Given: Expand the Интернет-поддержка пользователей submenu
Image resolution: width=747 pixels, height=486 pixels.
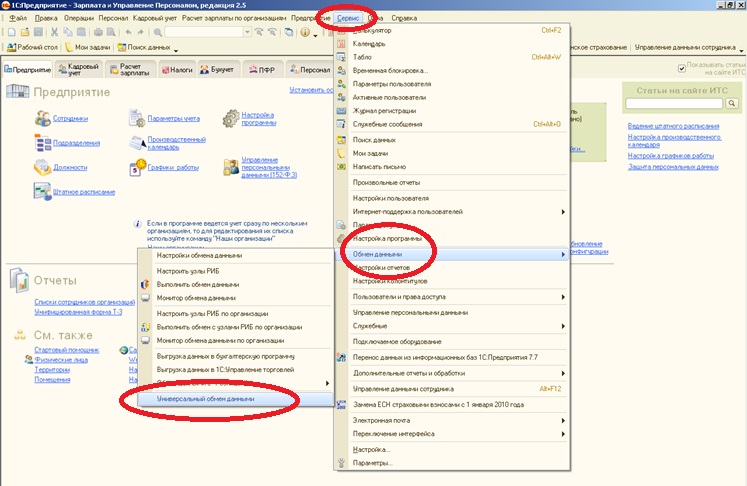Looking at the screenshot, I should 563,212.
